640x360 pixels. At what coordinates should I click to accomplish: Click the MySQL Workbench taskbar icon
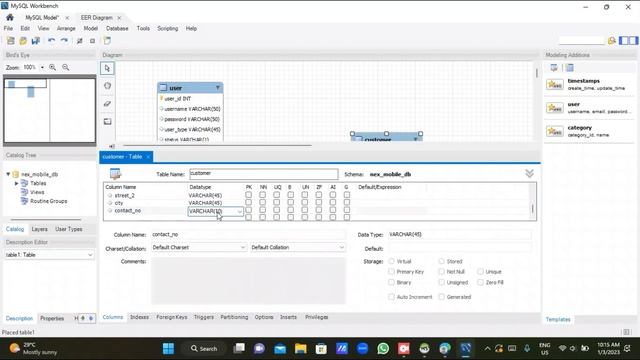tap(465, 348)
